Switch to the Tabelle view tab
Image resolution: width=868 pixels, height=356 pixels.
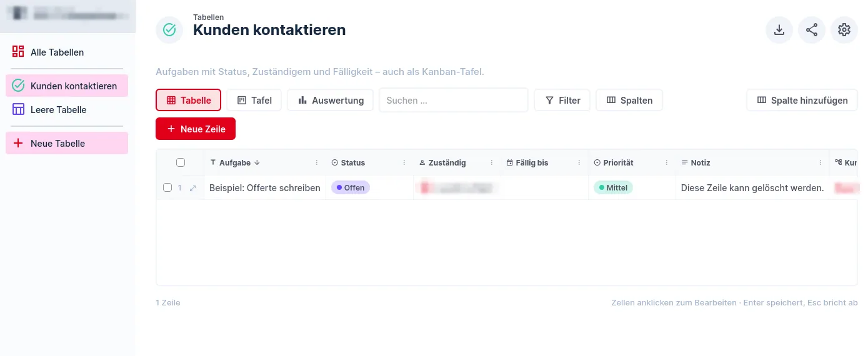tap(188, 100)
